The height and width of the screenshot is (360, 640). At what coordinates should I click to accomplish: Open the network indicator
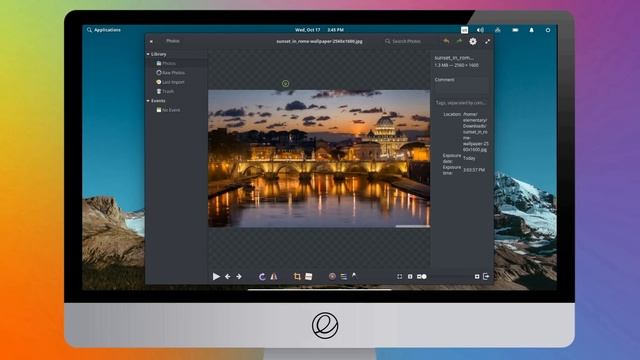[498, 30]
